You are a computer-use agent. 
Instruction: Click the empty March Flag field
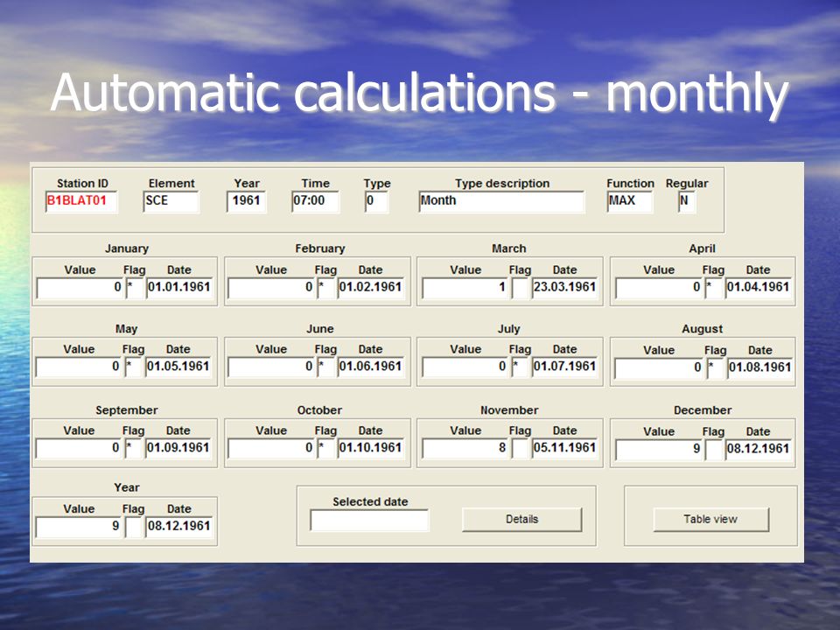pyautogui.click(x=520, y=288)
